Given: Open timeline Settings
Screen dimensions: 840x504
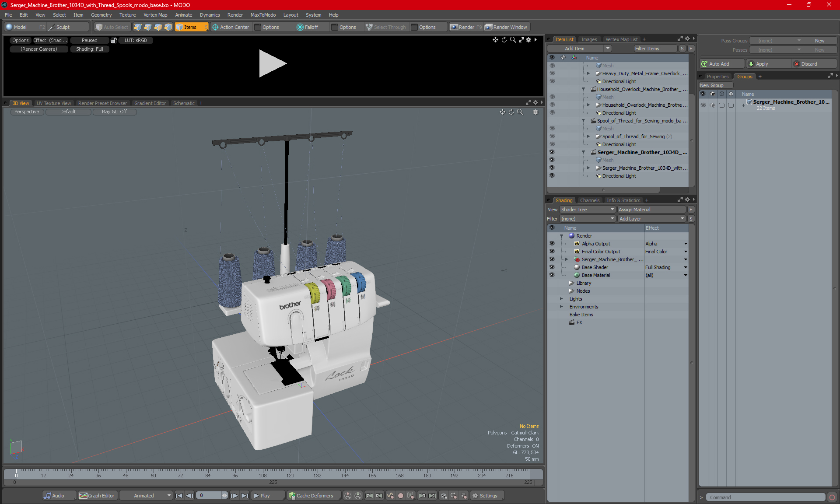Looking at the screenshot, I should coord(487,496).
